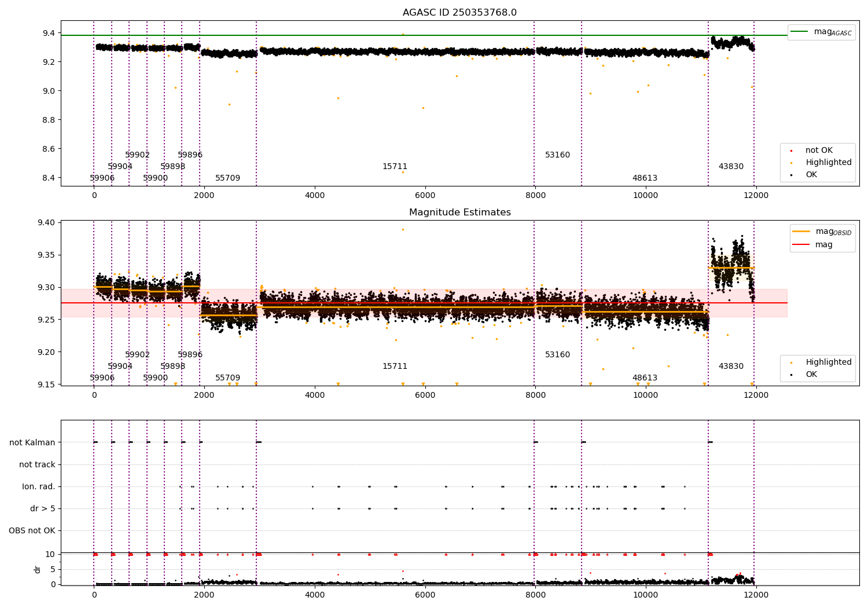Click obsid label 59902 in top plot
The width and height of the screenshot is (868, 608).
point(137,155)
